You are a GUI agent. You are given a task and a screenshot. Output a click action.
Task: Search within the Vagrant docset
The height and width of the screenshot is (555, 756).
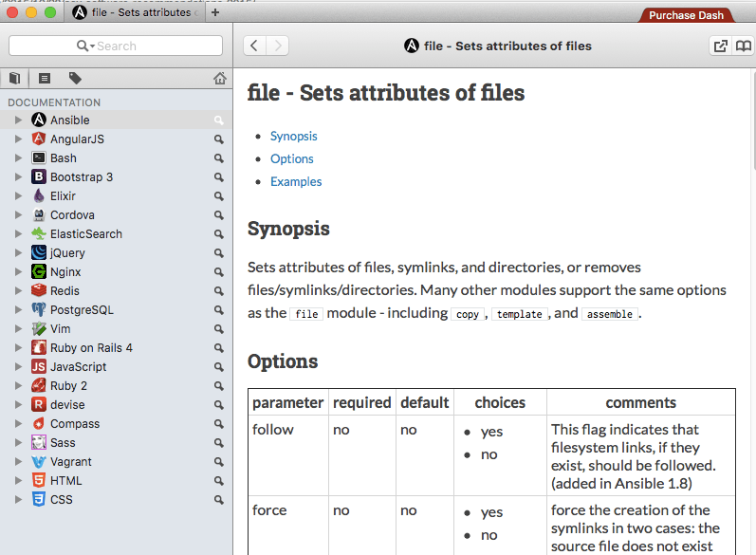(219, 462)
